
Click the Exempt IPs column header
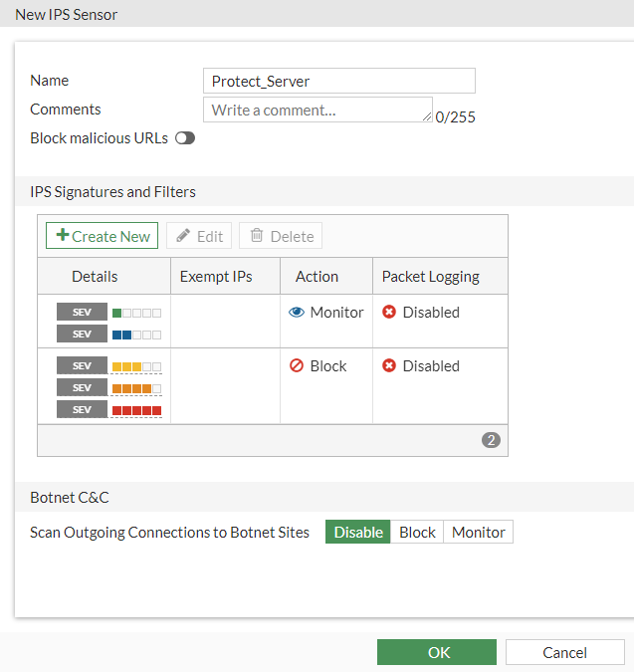click(x=215, y=277)
